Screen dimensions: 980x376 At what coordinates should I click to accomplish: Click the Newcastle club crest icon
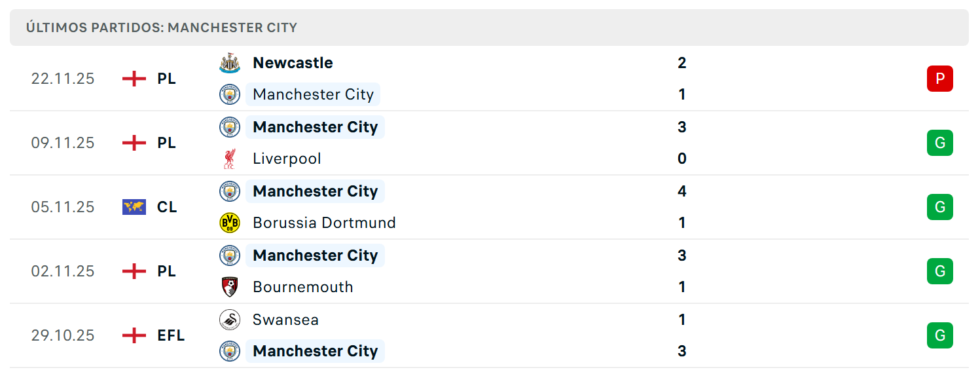click(230, 63)
